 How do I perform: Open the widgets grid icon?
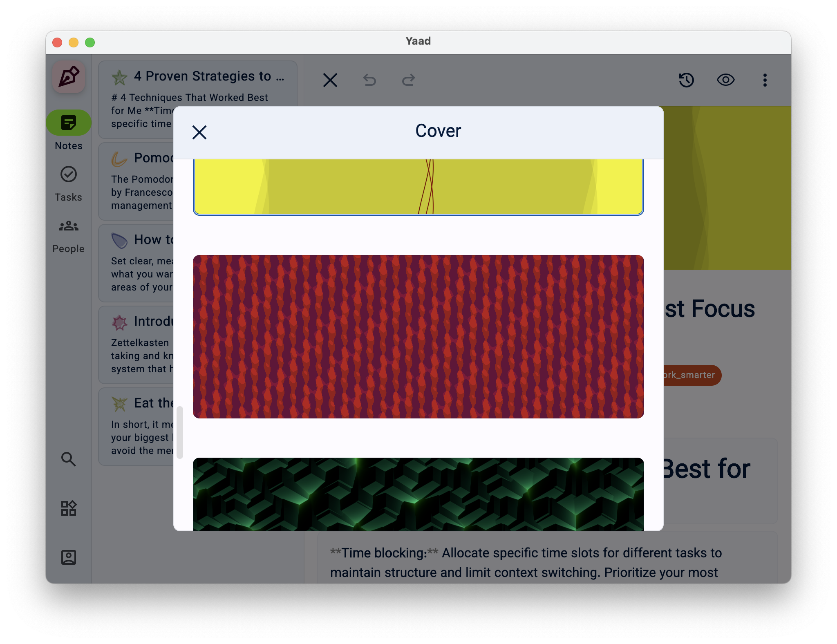click(68, 508)
